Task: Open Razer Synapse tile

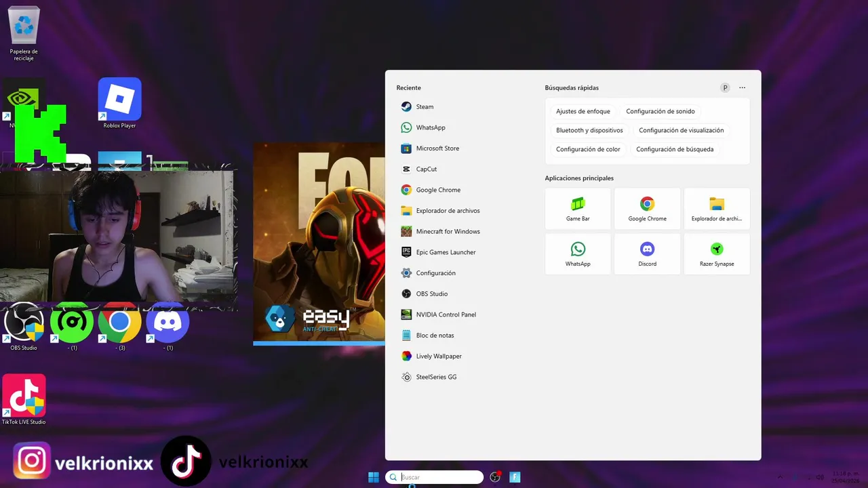Action: [x=717, y=254]
